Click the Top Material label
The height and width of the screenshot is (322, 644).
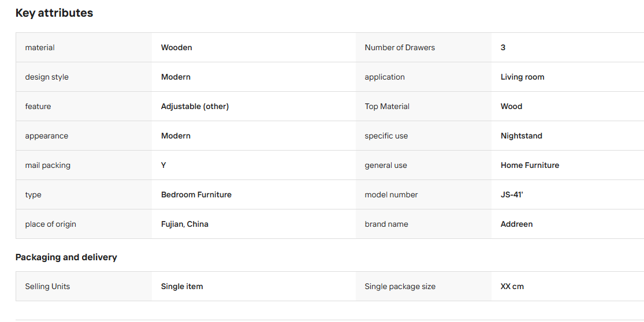[x=387, y=106]
